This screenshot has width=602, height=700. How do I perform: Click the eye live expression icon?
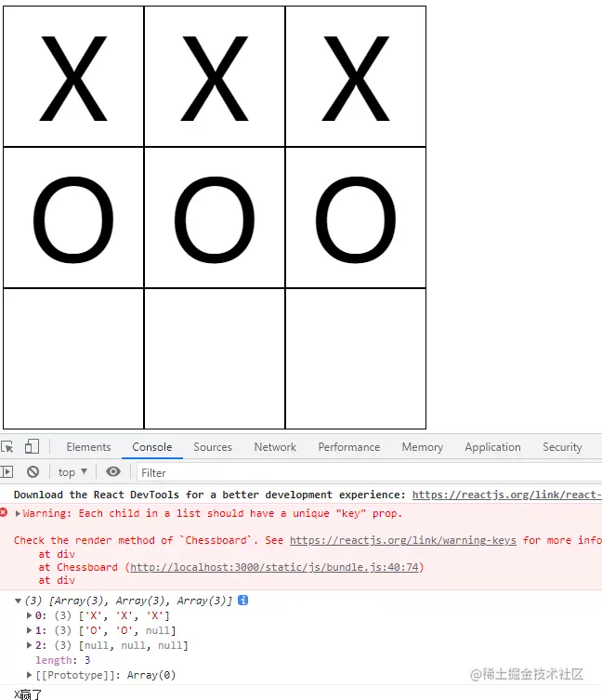coord(113,471)
